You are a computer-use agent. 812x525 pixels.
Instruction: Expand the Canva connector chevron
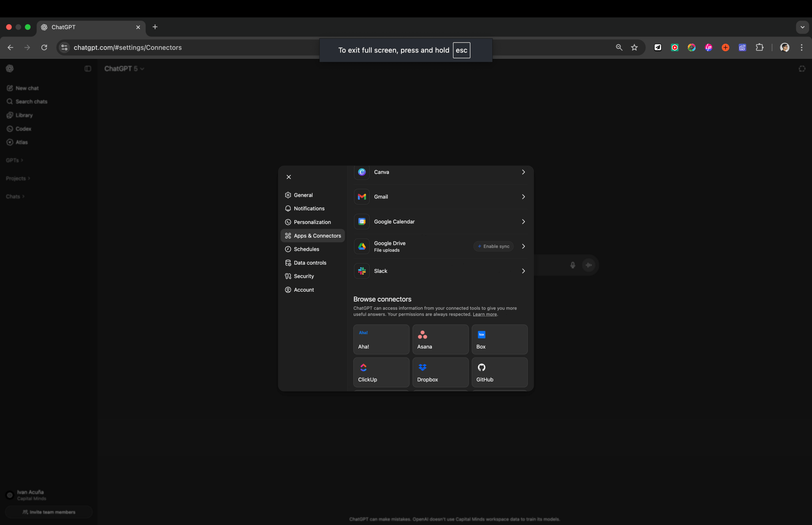(523, 172)
